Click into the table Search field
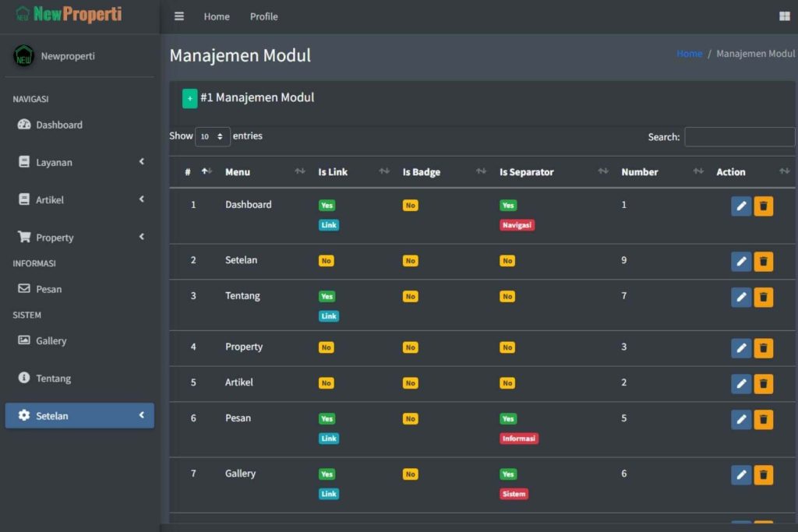The width and height of the screenshot is (798, 532). pyautogui.click(x=739, y=137)
